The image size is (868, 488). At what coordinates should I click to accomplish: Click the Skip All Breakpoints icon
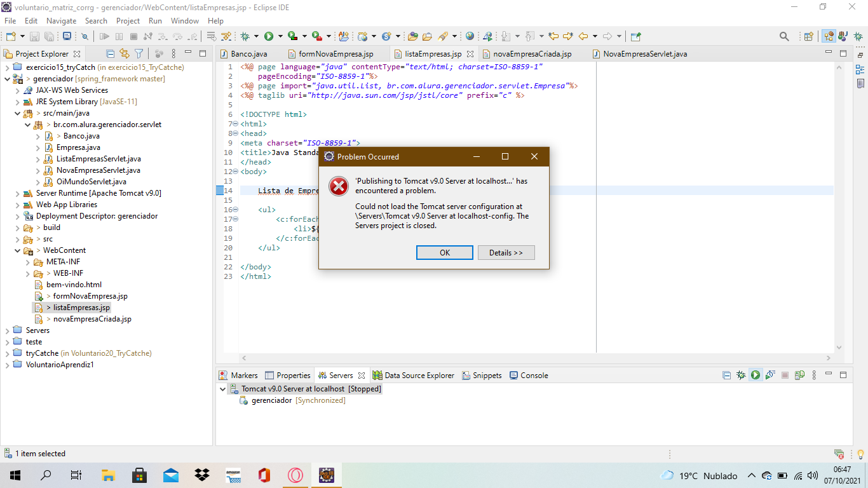click(85, 37)
